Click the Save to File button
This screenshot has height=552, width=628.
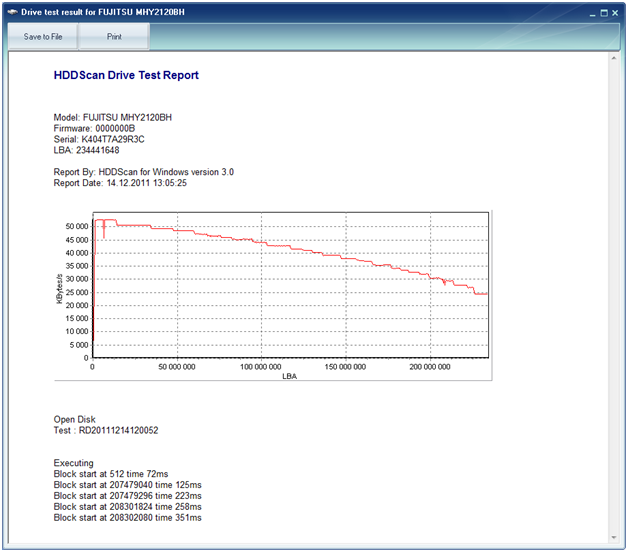[43, 36]
